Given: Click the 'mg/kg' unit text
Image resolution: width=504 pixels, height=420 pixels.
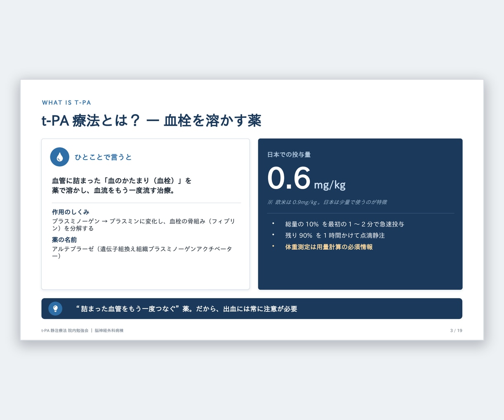Looking at the screenshot, I should pos(330,184).
